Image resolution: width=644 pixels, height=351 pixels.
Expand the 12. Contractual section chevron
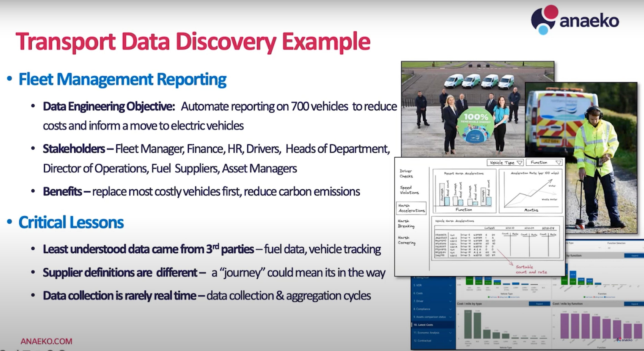[x=450, y=341]
